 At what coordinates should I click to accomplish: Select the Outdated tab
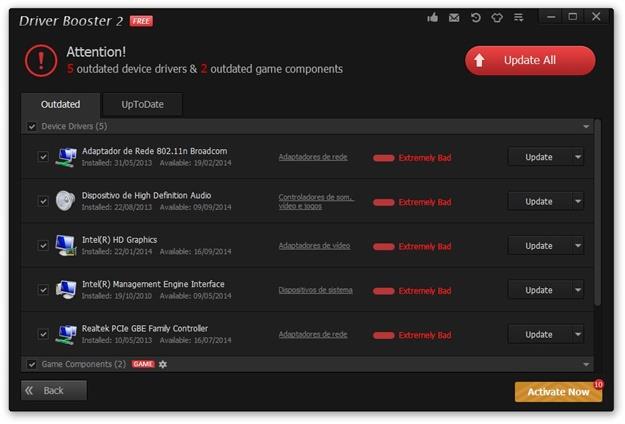[61, 104]
